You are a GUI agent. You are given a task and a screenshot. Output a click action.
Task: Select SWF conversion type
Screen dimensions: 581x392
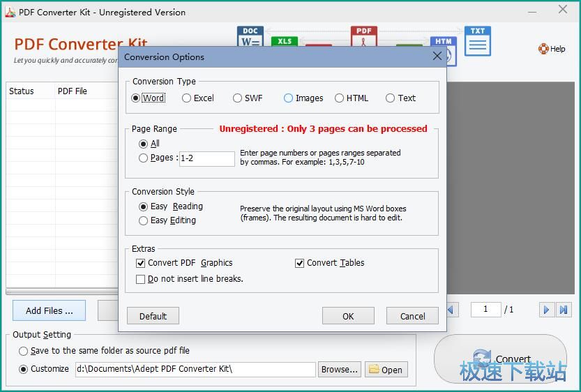tap(248, 98)
